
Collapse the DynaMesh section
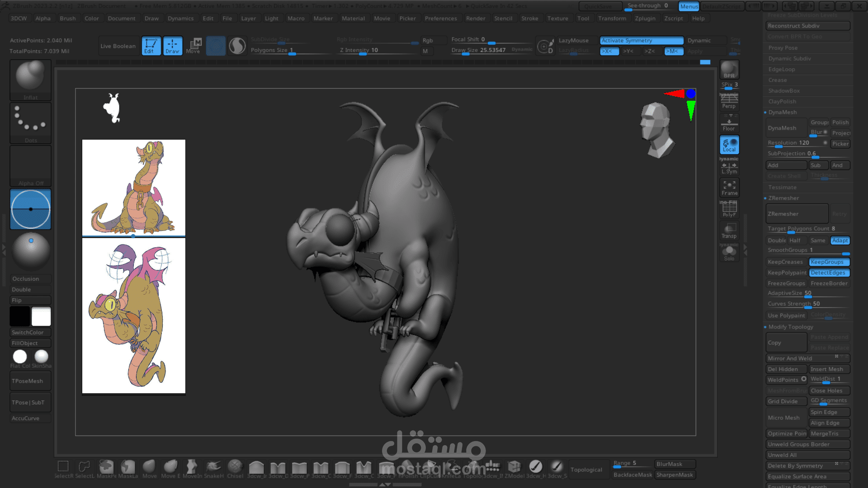click(782, 112)
